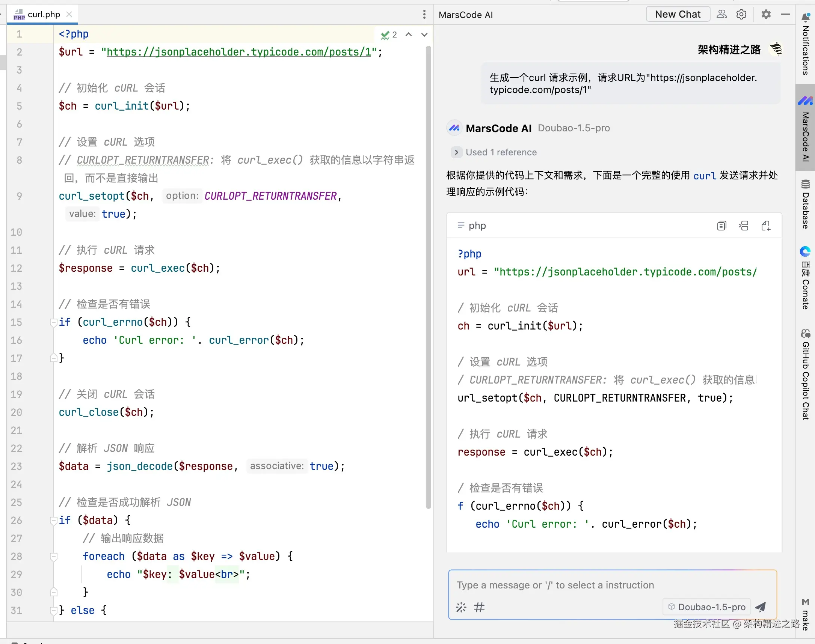
Task: Open MarsCode AI settings hexagon icon
Action: (x=741, y=14)
